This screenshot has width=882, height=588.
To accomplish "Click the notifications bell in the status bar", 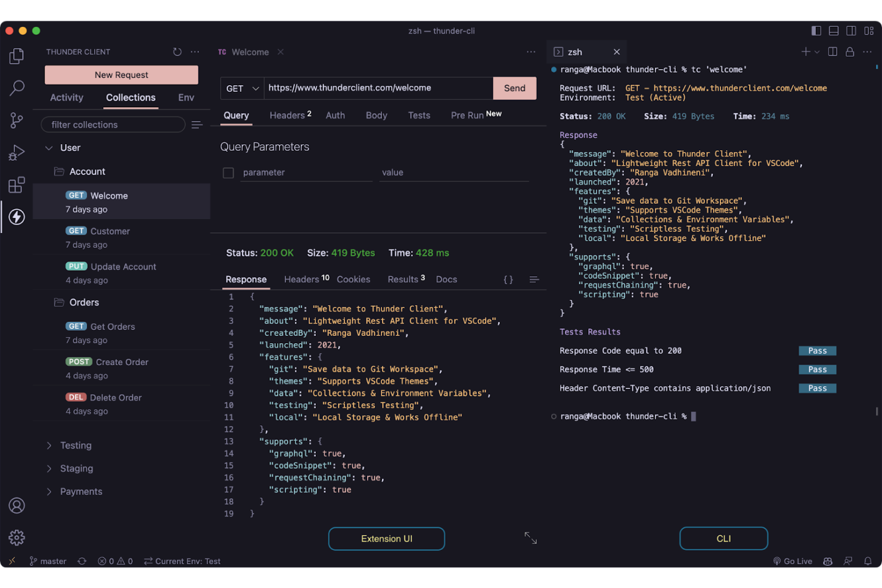I will (868, 561).
